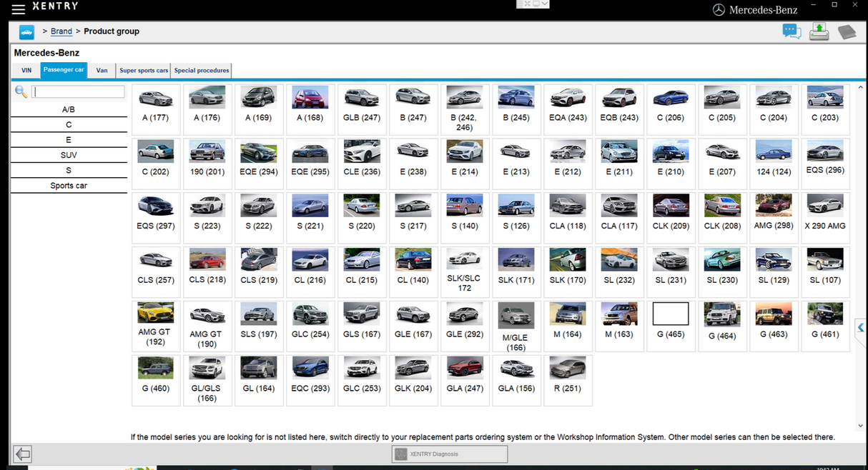868x470 pixels.
Task: Click the back arrow icon at bottom left
Action: pyautogui.click(x=23, y=454)
